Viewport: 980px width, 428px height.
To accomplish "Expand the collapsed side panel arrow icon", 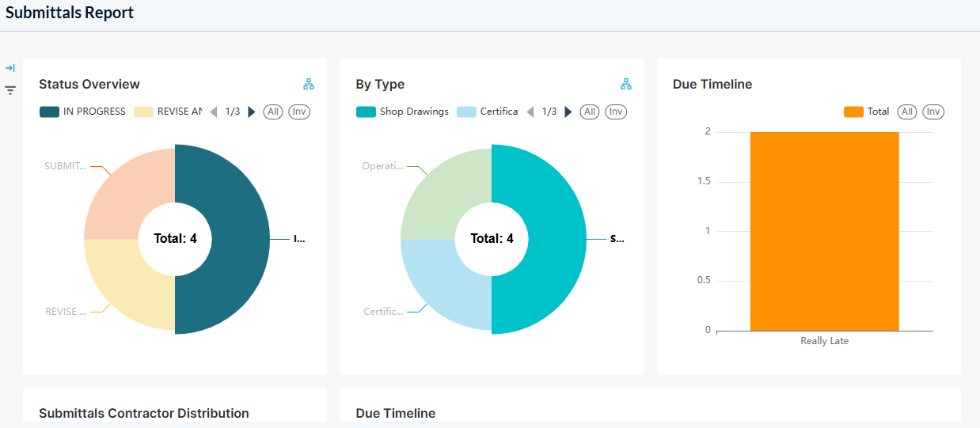I will [x=10, y=68].
